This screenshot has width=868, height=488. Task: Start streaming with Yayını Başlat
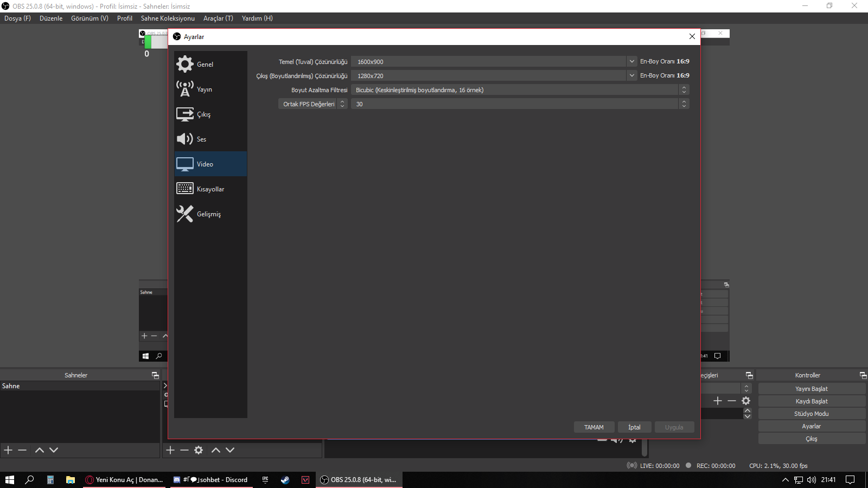[x=812, y=389]
